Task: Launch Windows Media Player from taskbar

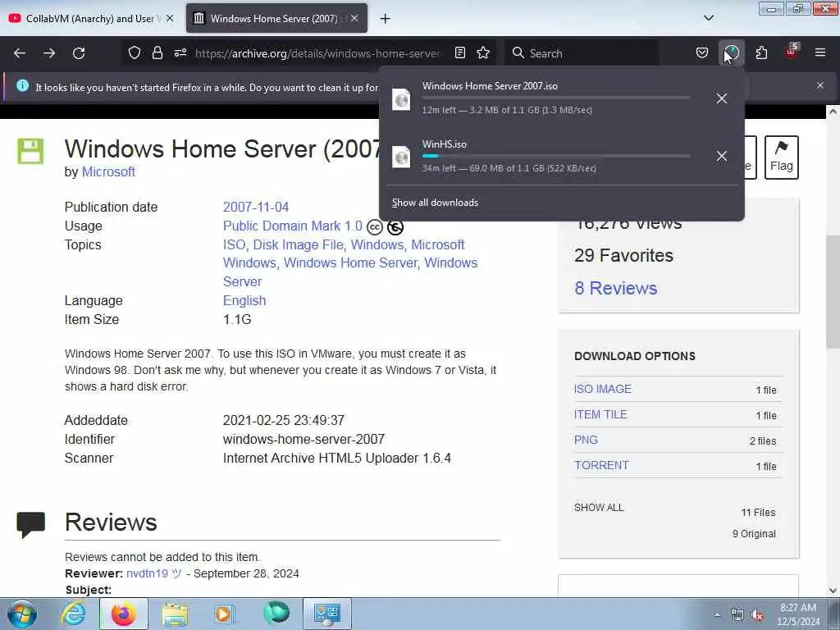Action: pos(224,614)
